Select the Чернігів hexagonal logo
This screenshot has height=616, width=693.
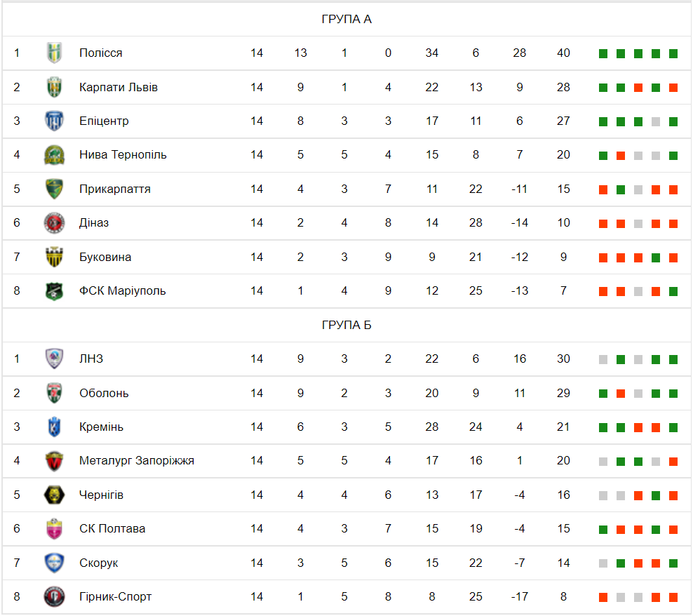(54, 495)
